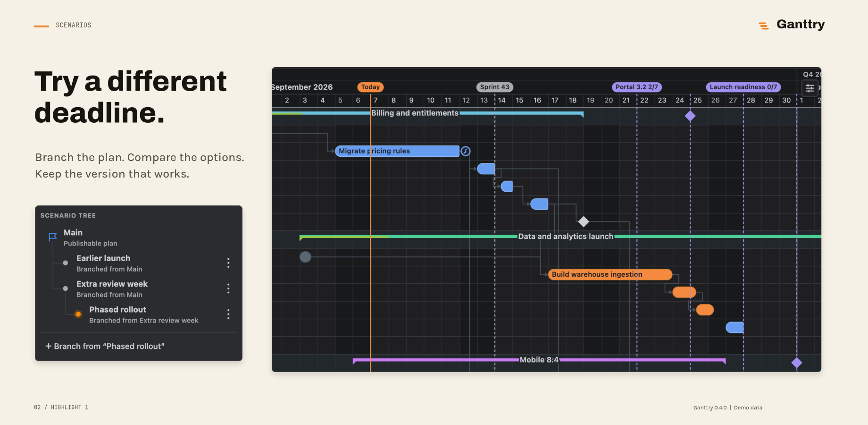The width and height of the screenshot is (868, 425).
Task: Click the SCENARIOS section label
Action: point(74,25)
